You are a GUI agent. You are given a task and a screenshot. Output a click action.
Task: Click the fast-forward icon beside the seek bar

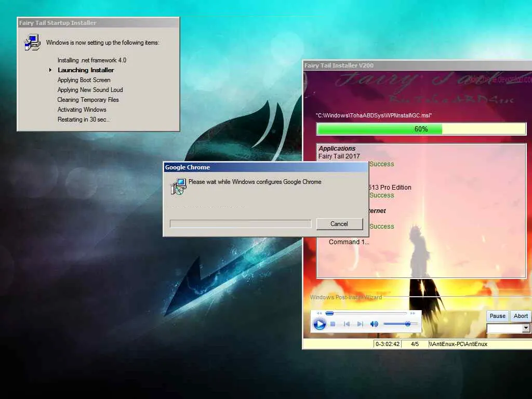click(413, 313)
